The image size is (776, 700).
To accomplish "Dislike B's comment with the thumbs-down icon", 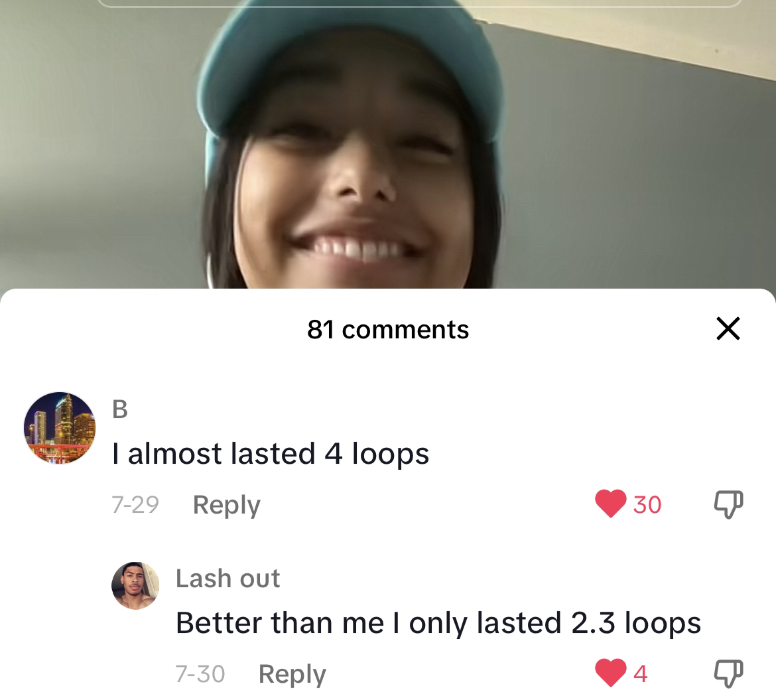I will coord(728,504).
